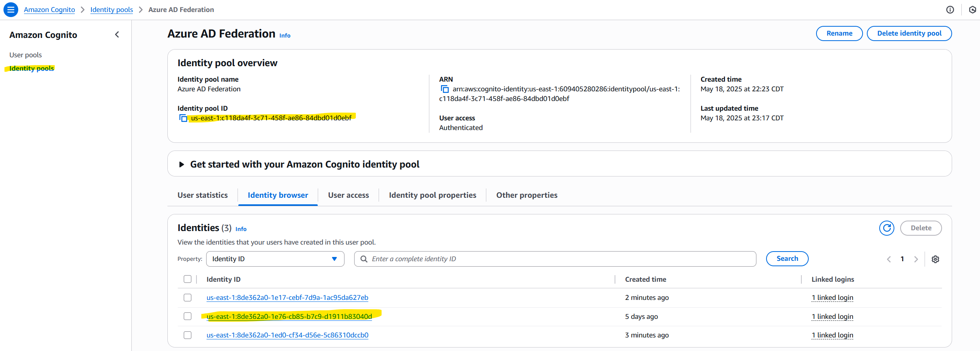Screen dimensions: 980x351
Task: View linked login for identity created 2 minutes ago
Action: (x=832, y=298)
